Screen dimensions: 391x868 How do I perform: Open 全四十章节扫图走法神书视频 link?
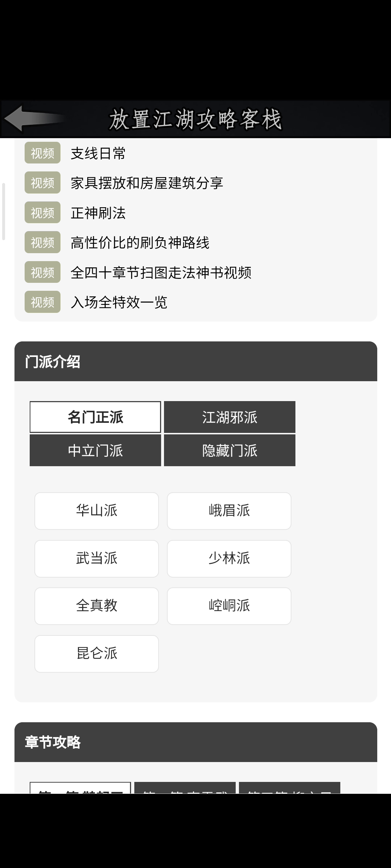coord(161,272)
